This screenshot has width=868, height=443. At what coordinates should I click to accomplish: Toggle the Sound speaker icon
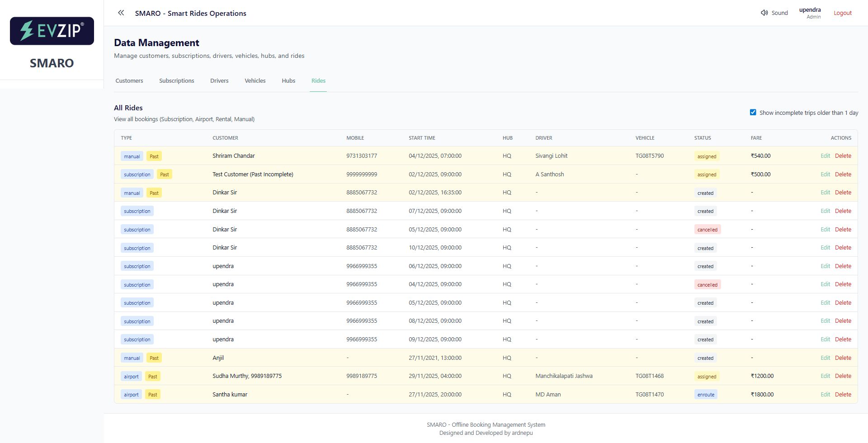(764, 13)
